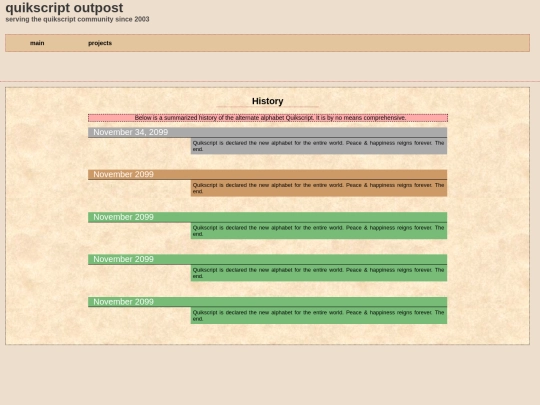The height and width of the screenshot is (405, 540).
Task: Open the main navigation link
Action: [37, 43]
